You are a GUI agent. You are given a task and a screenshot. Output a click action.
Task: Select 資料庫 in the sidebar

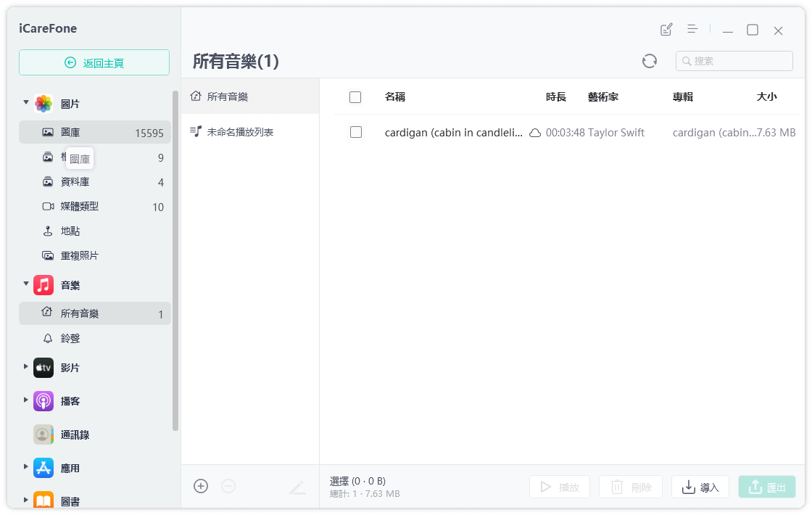point(95,182)
